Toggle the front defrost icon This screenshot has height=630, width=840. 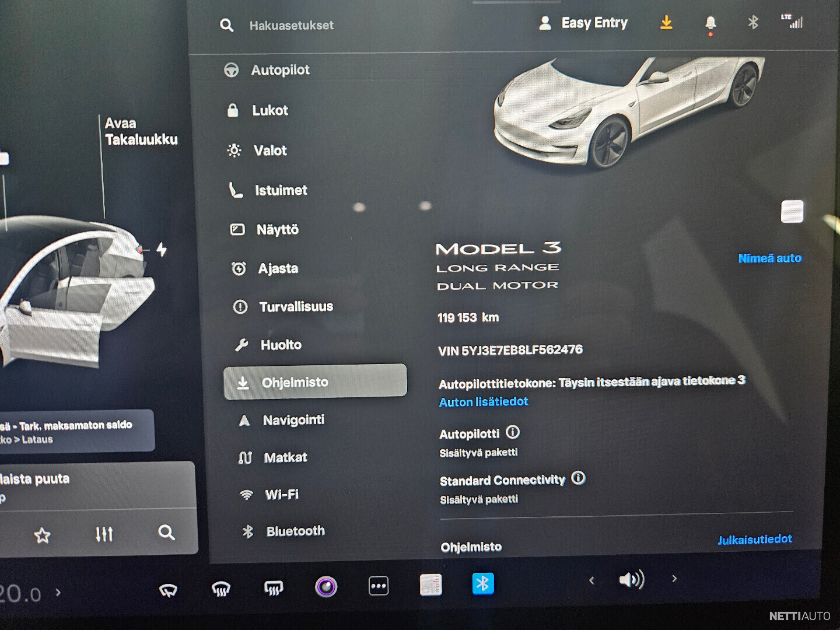pyautogui.click(x=220, y=589)
